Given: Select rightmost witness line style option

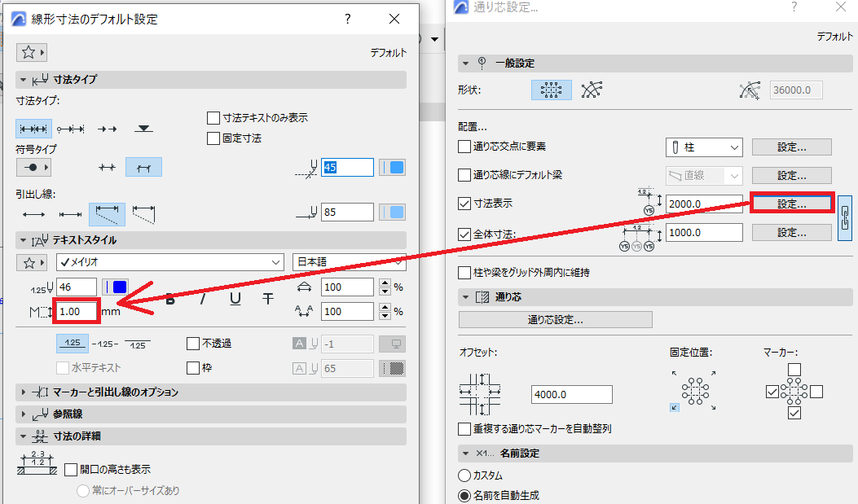Looking at the screenshot, I should click(144, 214).
